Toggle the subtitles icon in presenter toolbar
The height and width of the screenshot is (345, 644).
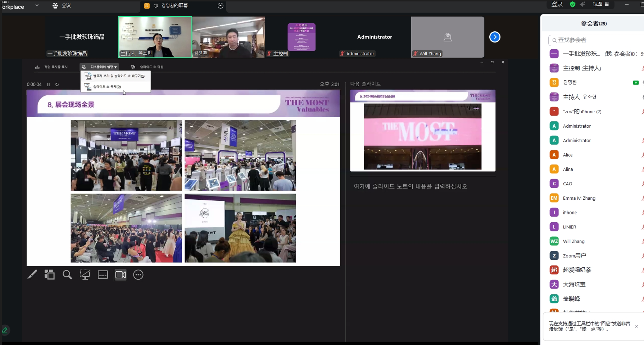[103, 275]
